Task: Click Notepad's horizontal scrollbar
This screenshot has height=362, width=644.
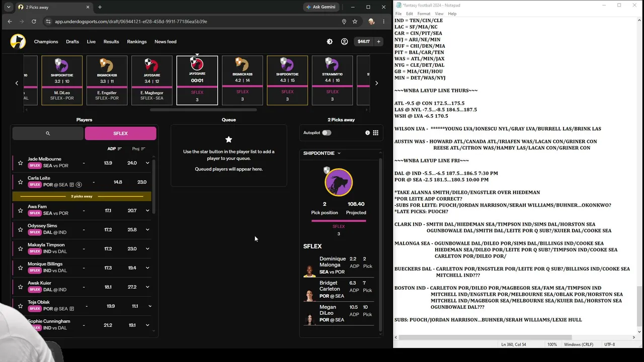Action: click(486, 337)
